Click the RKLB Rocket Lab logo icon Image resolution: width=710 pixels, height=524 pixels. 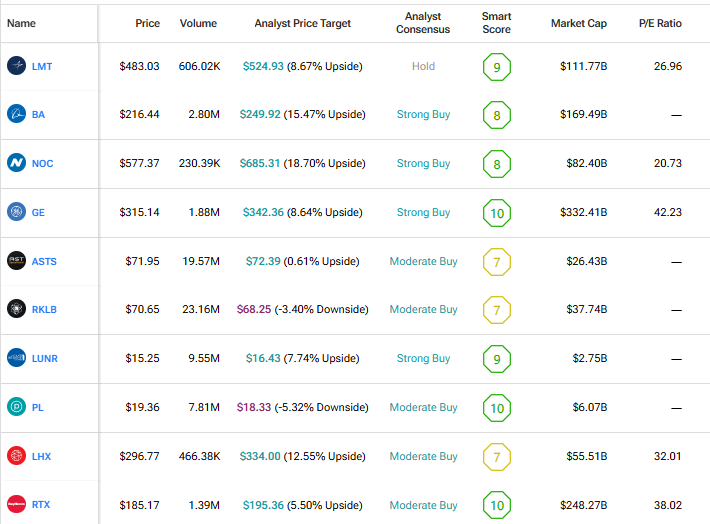pyautogui.click(x=17, y=309)
